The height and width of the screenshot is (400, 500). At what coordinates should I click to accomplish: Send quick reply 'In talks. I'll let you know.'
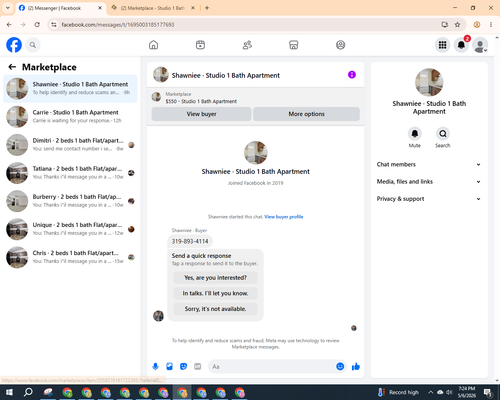215,293
